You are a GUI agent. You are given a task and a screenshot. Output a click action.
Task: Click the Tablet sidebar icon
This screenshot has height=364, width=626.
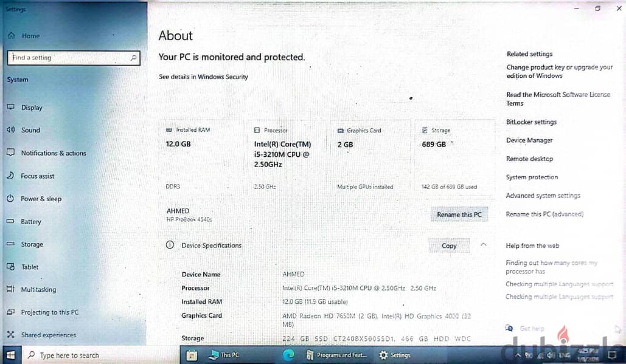[x=11, y=267]
